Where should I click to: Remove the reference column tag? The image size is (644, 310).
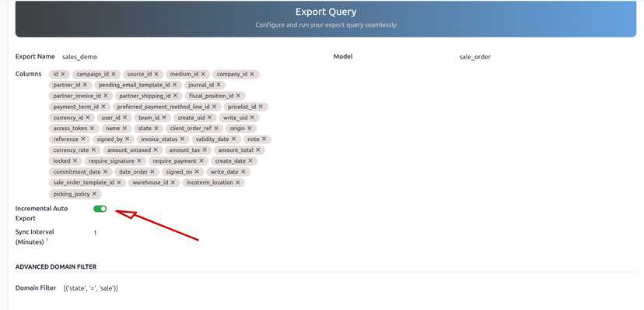click(x=83, y=139)
